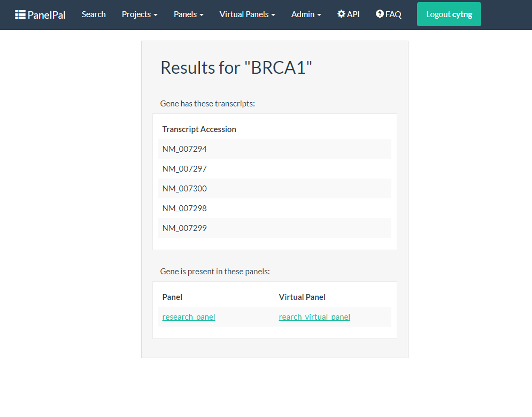Select transcript NM_007294 row
The width and height of the screenshot is (532, 417).
274,149
